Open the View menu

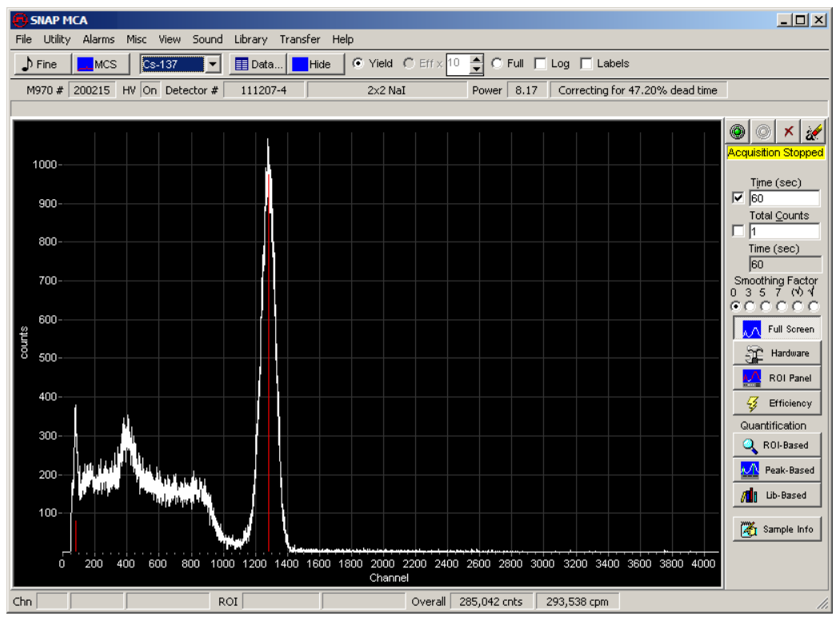coord(170,39)
